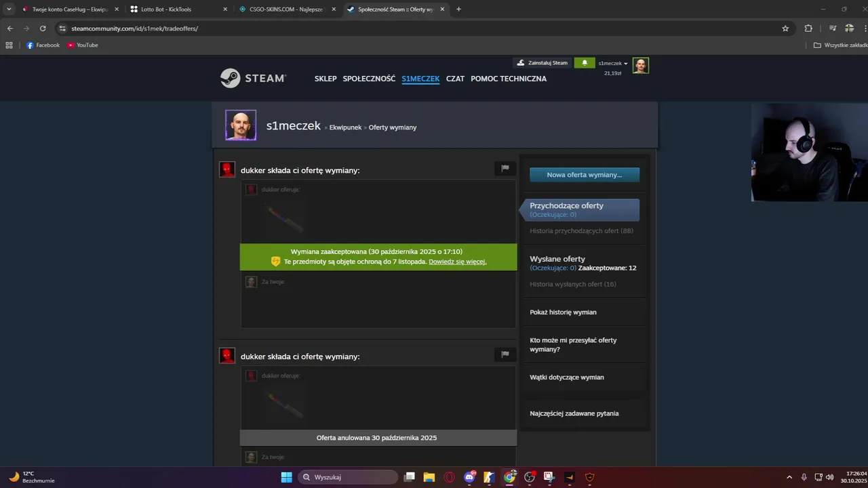Open POMOC TECHNICZNA menu item

click(509, 79)
